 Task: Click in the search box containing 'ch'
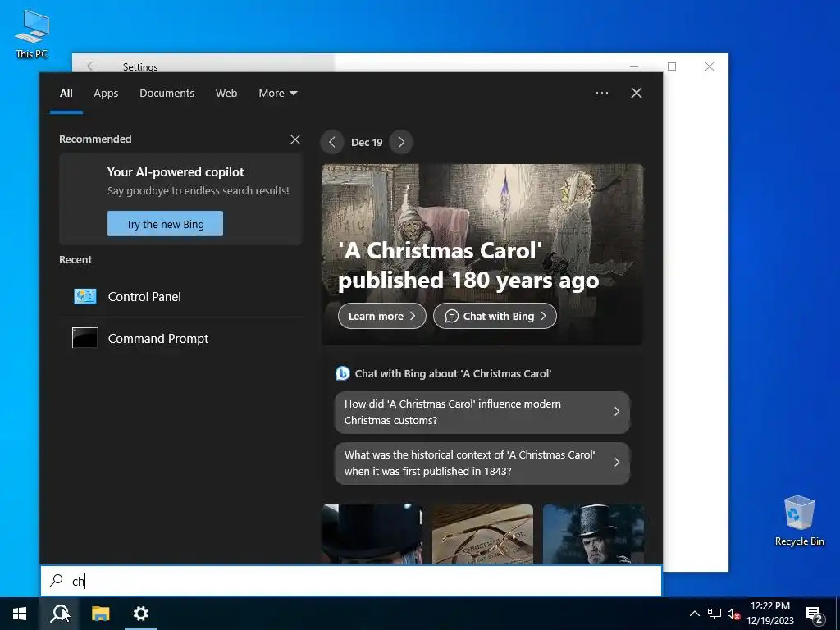(x=351, y=581)
